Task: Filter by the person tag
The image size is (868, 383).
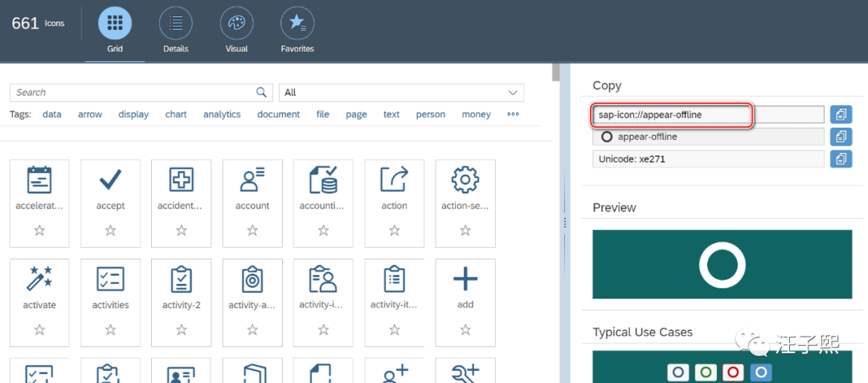Action: pyautogui.click(x=431, y=114)
